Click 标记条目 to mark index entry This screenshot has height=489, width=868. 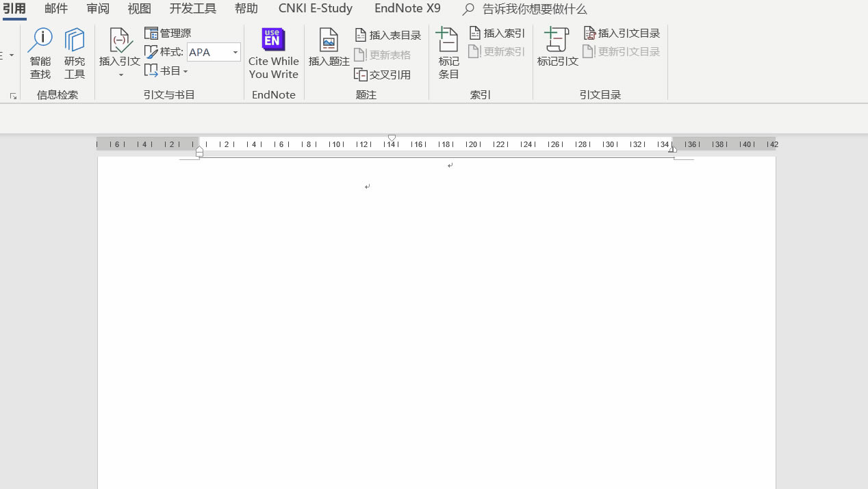point(448,55)
